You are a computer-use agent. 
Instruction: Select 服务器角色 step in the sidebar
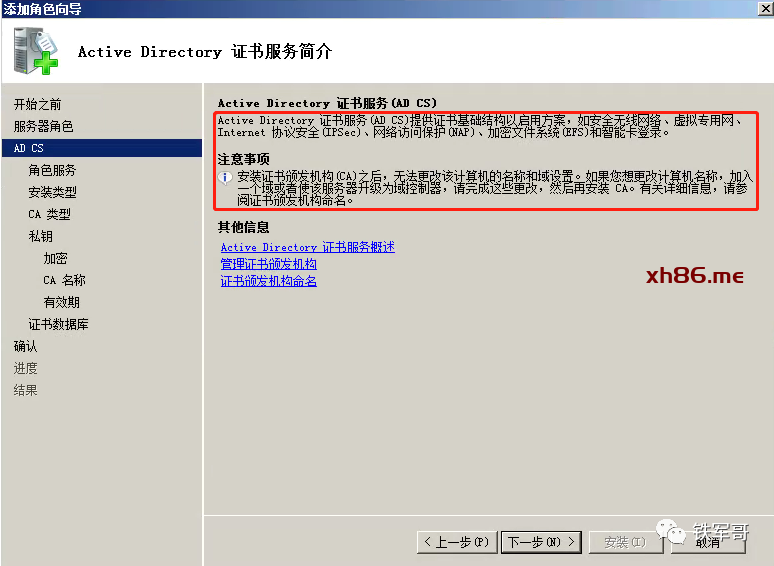[43, 126]
